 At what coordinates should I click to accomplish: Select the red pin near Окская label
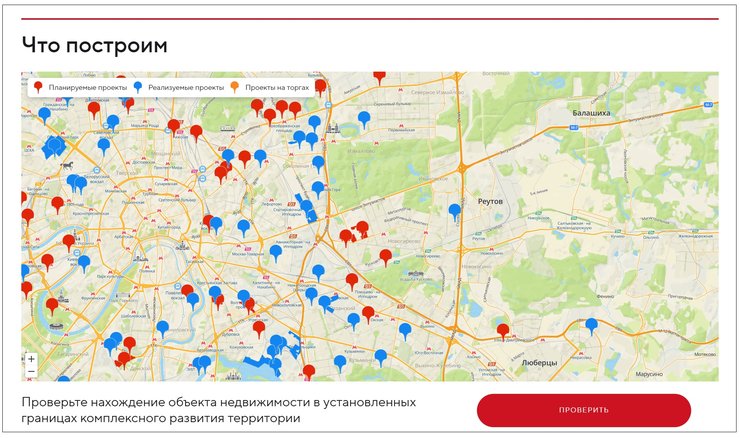pos(368,314)
